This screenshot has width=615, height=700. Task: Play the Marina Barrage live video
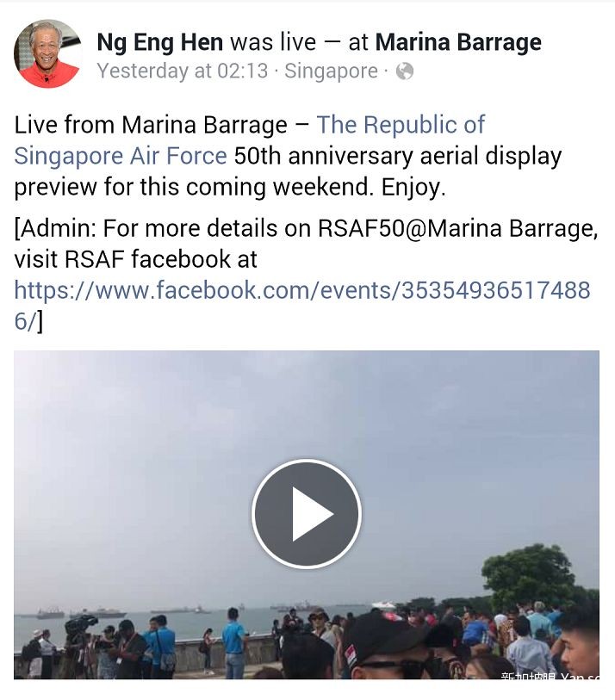click(307, 513)
